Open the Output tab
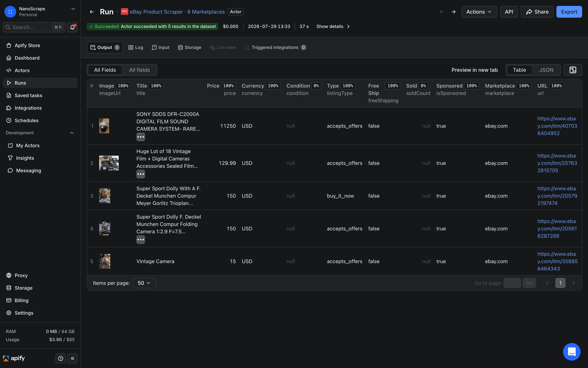 click(x=105, y=47)
